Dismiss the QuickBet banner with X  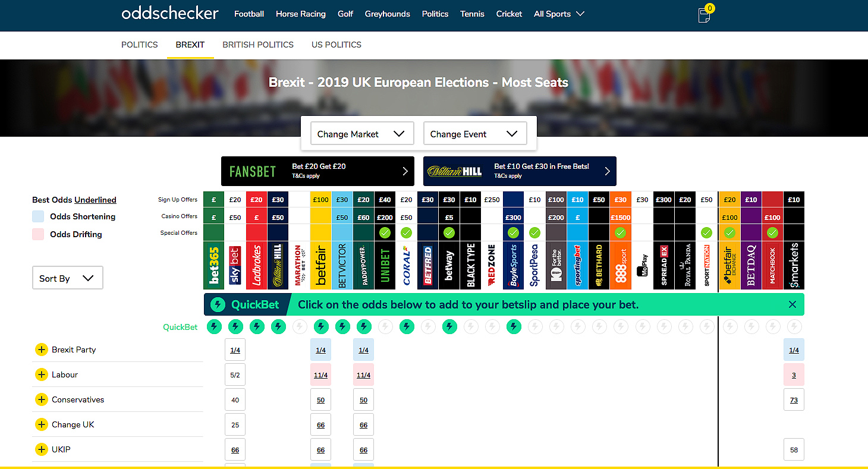[x=792, y=304]
